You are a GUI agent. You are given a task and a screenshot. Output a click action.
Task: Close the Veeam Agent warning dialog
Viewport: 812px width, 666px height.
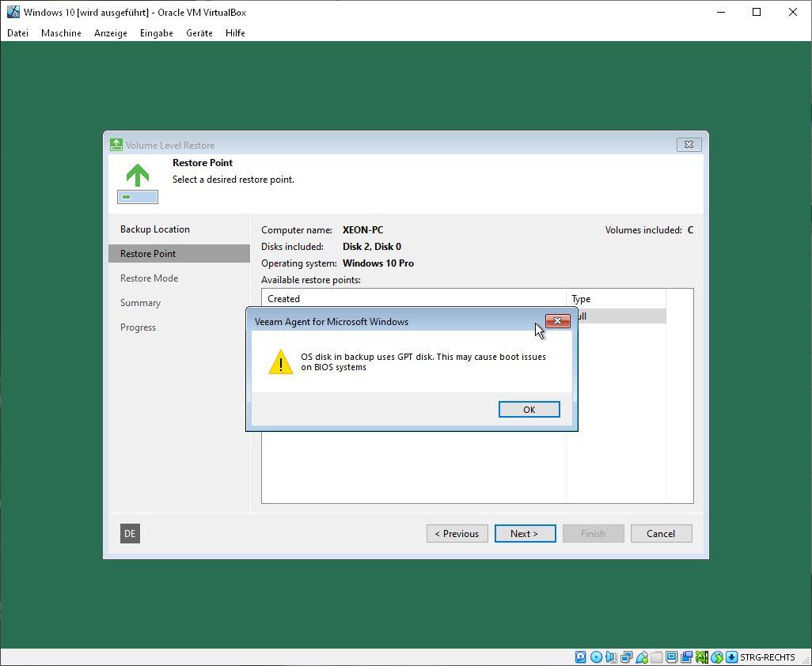click(x=558, y=321)
